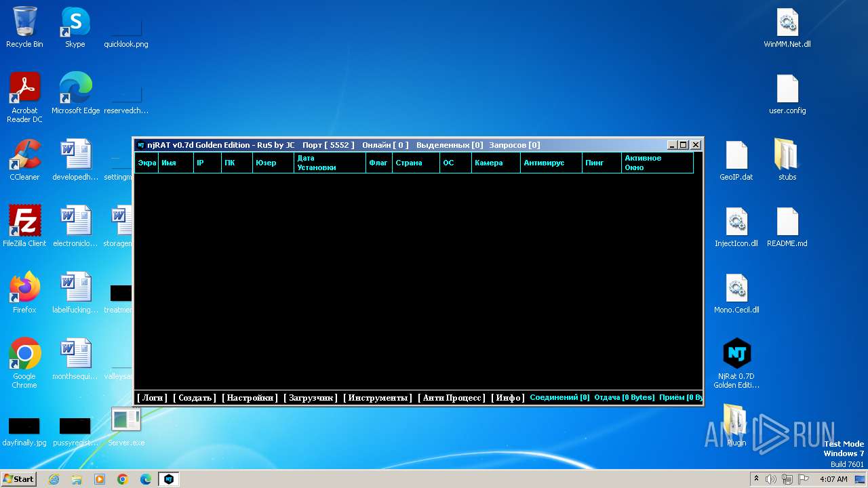
Task: Select the labelfucking Word document icon
Action: click(x=75, y=293)
